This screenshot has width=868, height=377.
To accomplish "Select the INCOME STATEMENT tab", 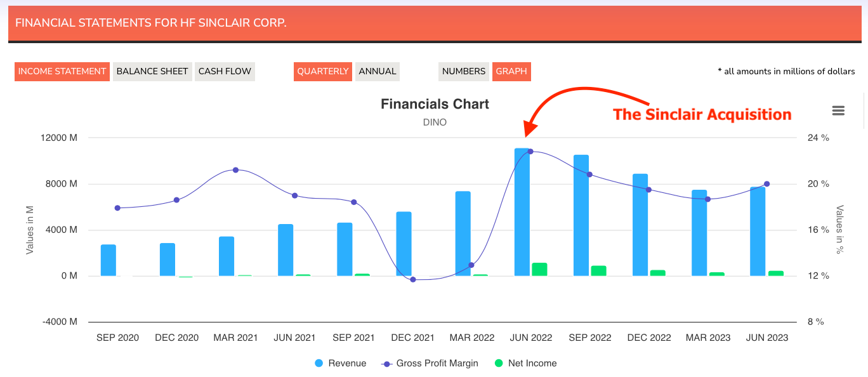I will (x=62, y=71).
